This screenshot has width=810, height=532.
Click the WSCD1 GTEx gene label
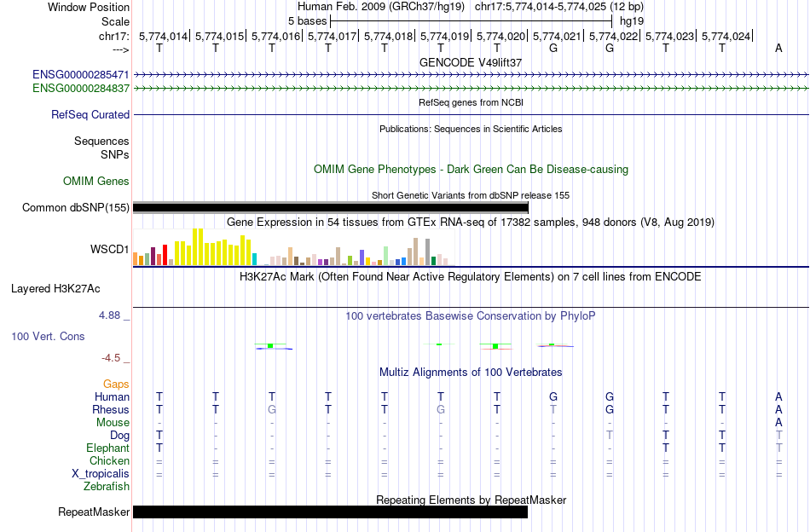109,250
